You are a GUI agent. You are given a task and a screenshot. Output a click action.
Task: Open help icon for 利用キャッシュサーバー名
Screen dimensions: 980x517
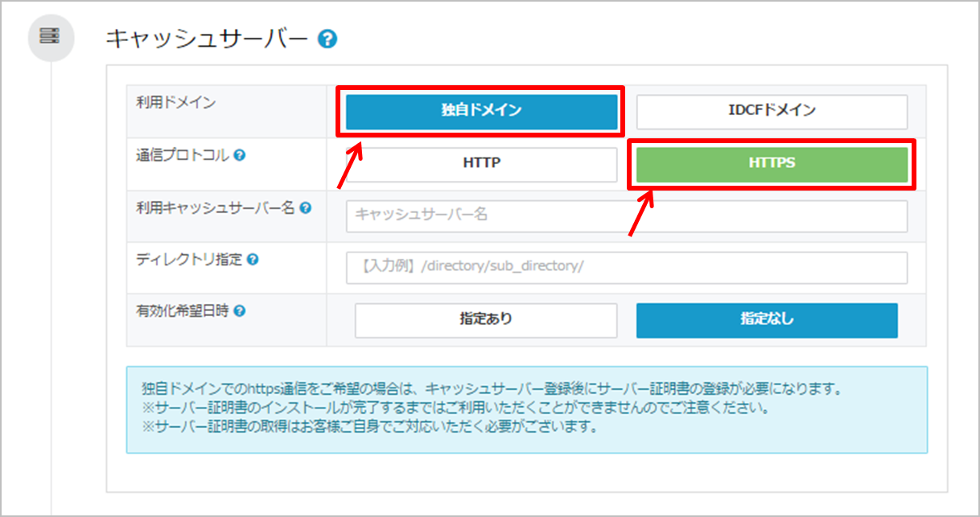305,207
